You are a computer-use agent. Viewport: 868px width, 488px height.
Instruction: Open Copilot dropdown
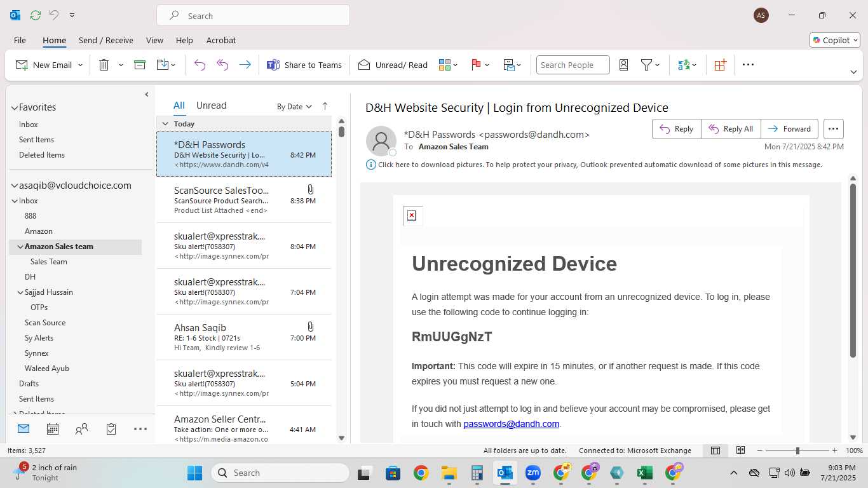coord(835,40)
